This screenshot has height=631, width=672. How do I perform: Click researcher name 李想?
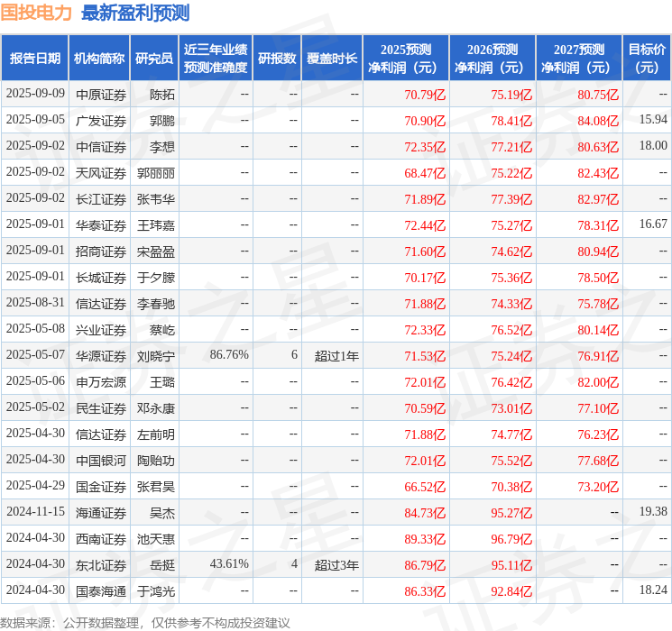162,147
